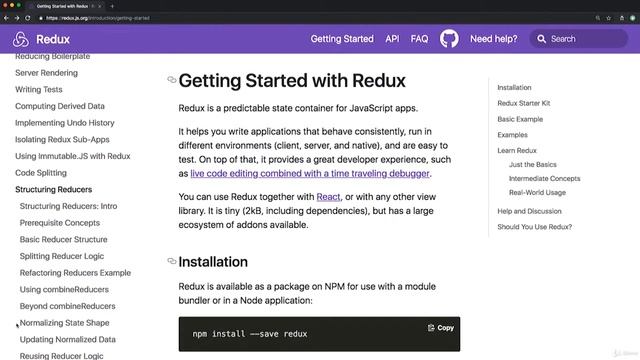640x360 pixels.
Task: Open Basic Reducer Structure in the sidebar
Action: (x=63, y=240)
